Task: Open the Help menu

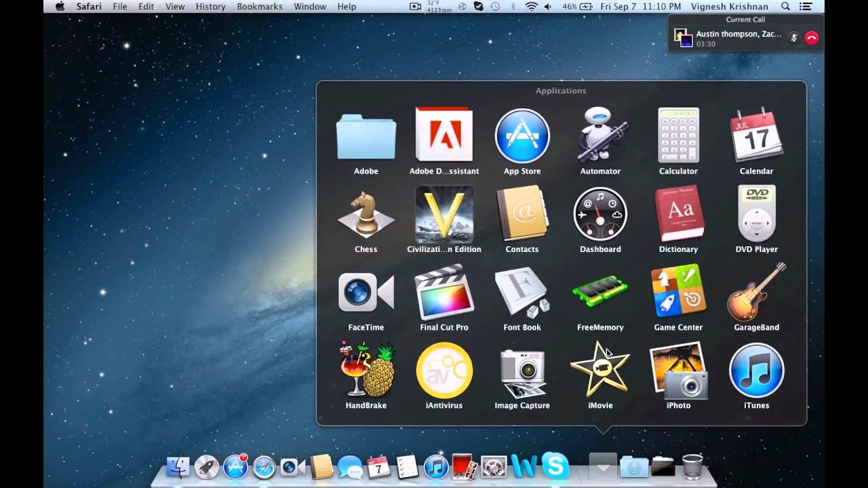Action: pyautogui.click(x=347, y=6)
